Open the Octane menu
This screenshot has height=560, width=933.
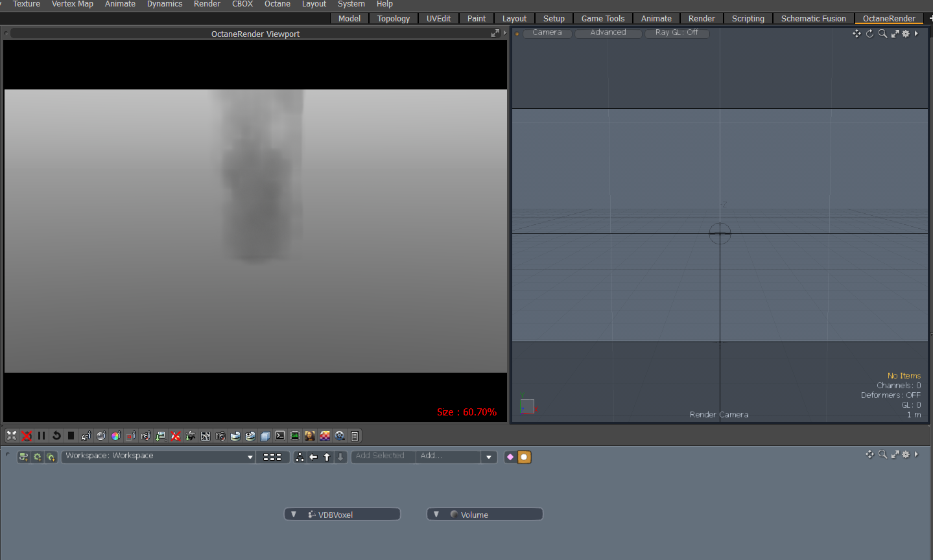click(278, 4)
